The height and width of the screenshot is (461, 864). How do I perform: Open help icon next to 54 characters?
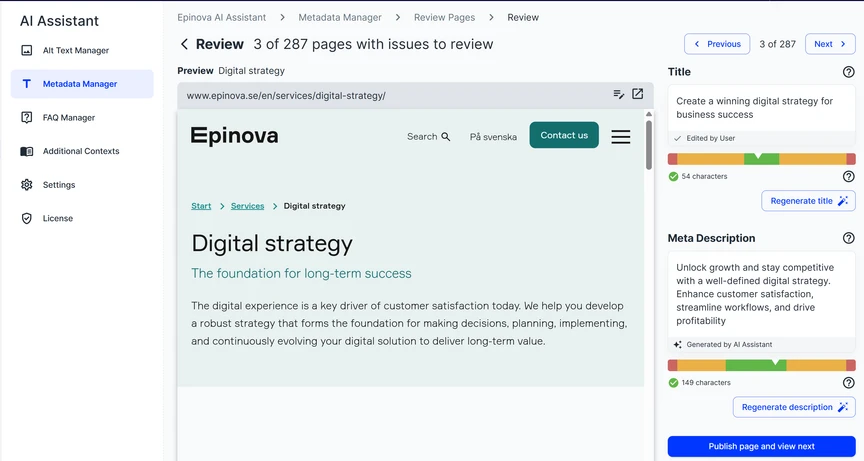tap(849, 176)
